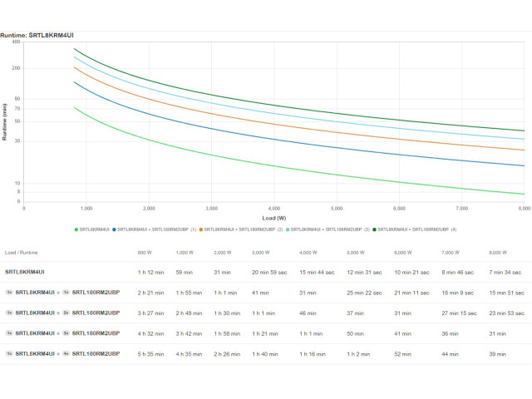Toggle legend entry SRTL8KRM4UI + SRTL180RM2UBP (4)
The width and height of the screenshot is (532, 399).
415,229
